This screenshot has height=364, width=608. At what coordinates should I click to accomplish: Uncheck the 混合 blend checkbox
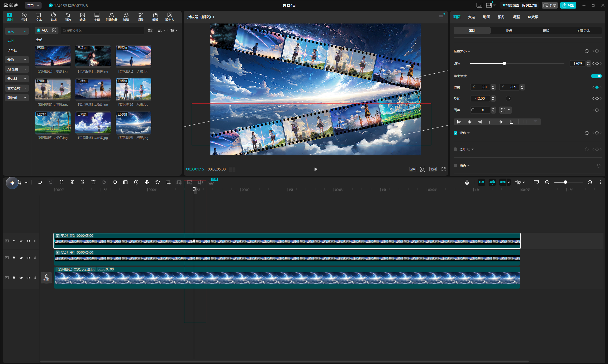pyautogui.click(x=456, y=133)
